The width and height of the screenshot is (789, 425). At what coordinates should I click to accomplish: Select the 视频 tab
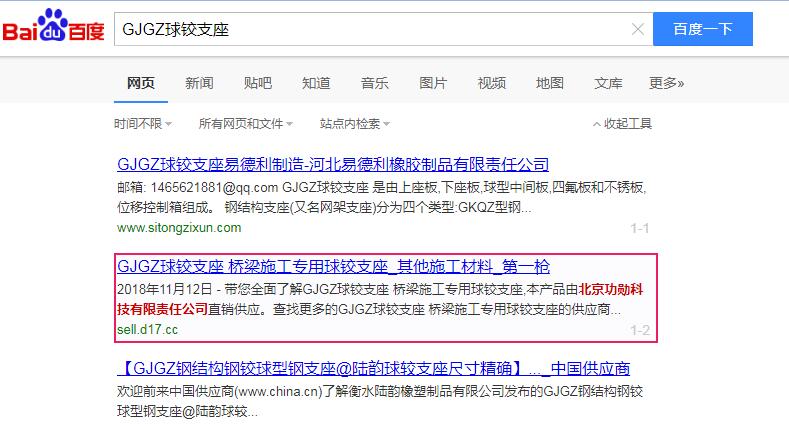[491, 83]
